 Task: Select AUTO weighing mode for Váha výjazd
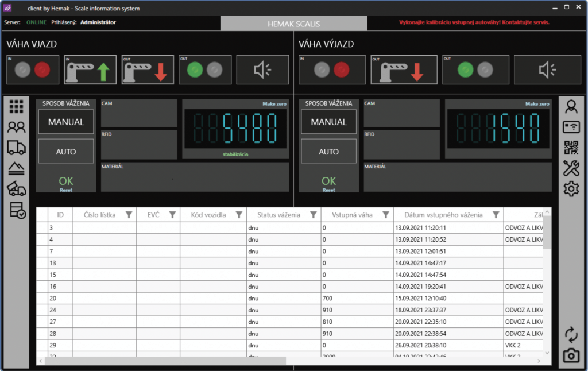(x=329, y=152)
